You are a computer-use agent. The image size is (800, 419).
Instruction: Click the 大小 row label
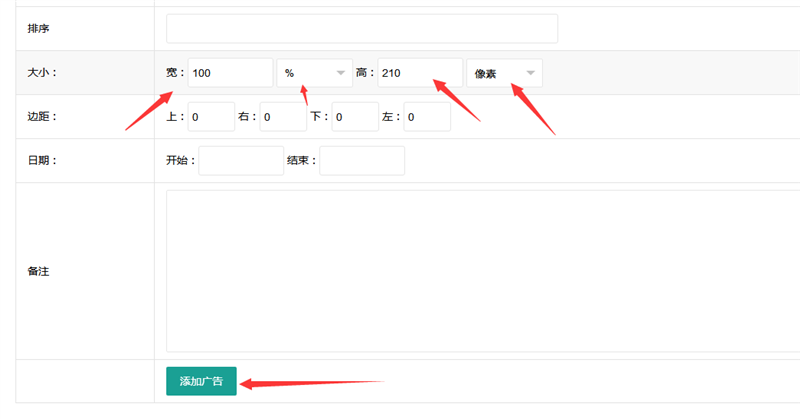(x=42, y=73)
